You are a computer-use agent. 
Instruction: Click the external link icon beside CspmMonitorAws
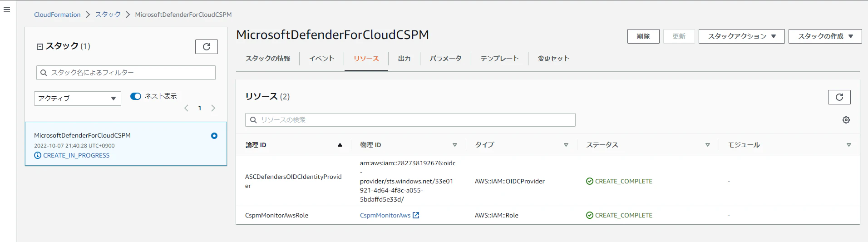click(x=416, y=215)
